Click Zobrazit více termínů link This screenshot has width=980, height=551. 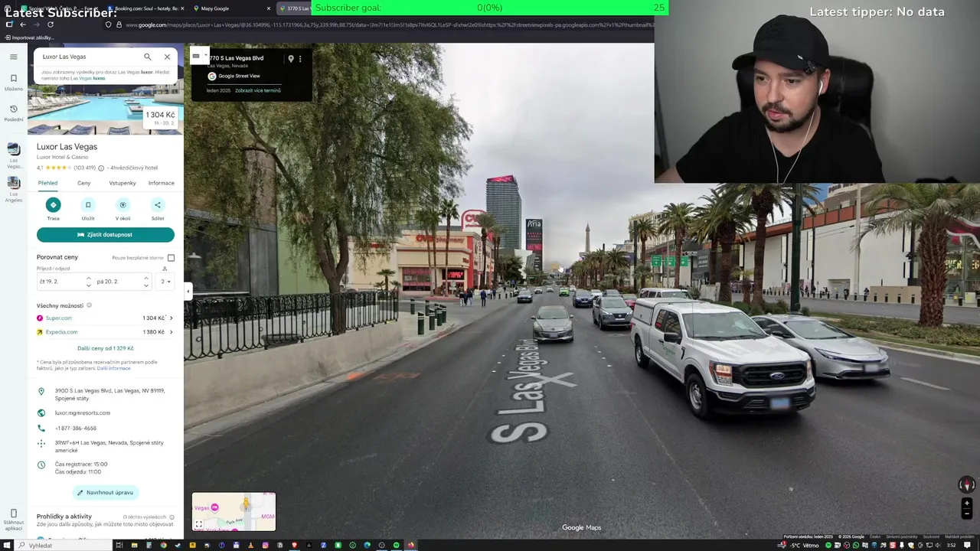point(257,90)
